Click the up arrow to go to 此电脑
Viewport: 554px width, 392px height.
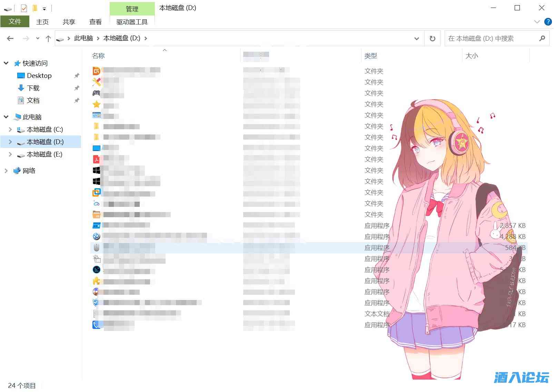pyautogui.click(x=48, y=38)
